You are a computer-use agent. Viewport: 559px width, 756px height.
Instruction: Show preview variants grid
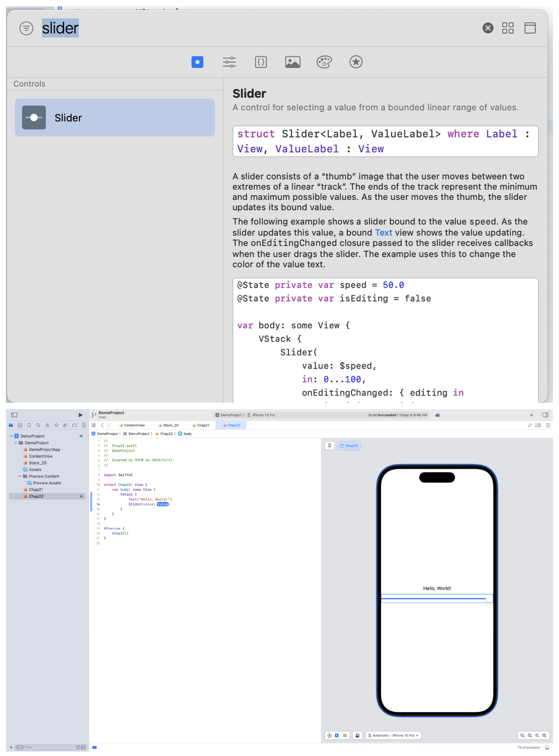coord(345,736)
